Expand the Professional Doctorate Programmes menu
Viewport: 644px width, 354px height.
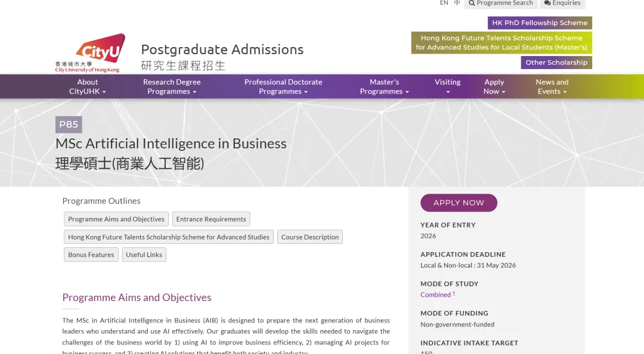[x=283, y=87]
